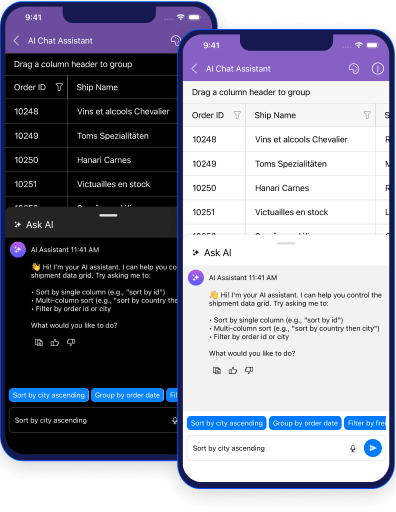396x512 pixels.
Task: Select order 10250 row in light phone
Action: click(x=286, y=188)
